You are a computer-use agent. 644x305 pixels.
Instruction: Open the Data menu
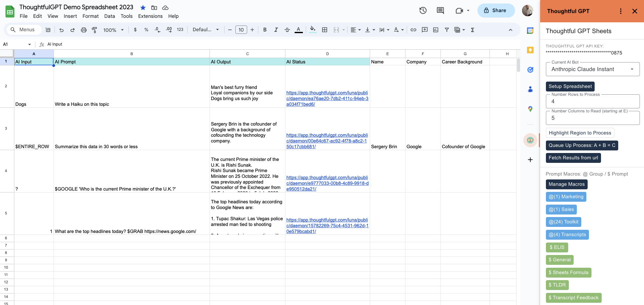[109, 16]
